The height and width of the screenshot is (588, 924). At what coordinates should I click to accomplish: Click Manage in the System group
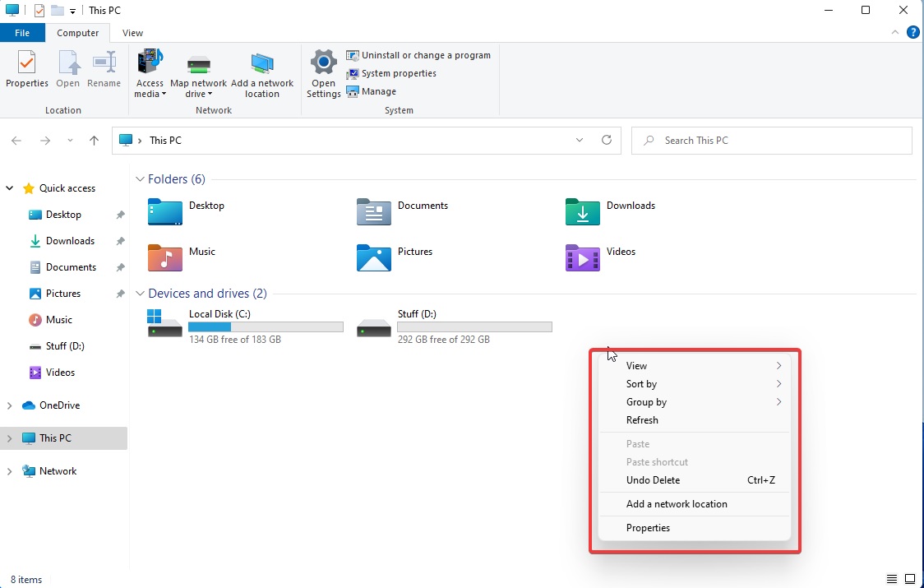coord(372,91)
